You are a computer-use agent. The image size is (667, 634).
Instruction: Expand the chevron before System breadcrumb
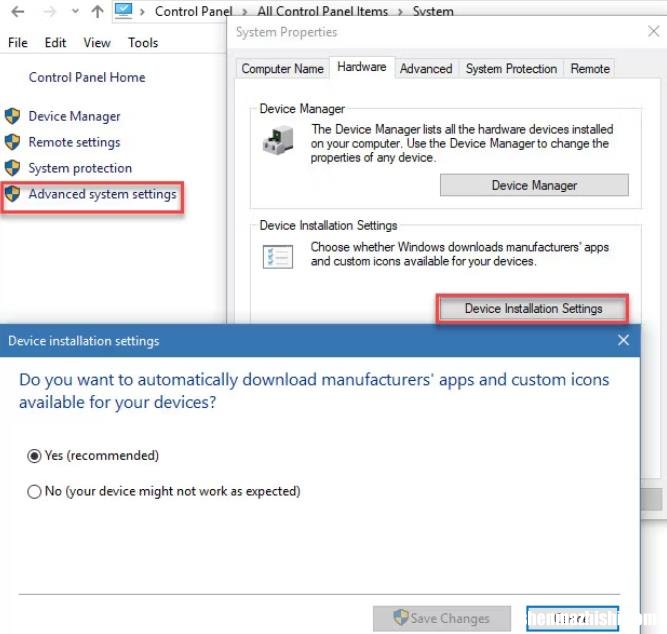pos(400,12)
